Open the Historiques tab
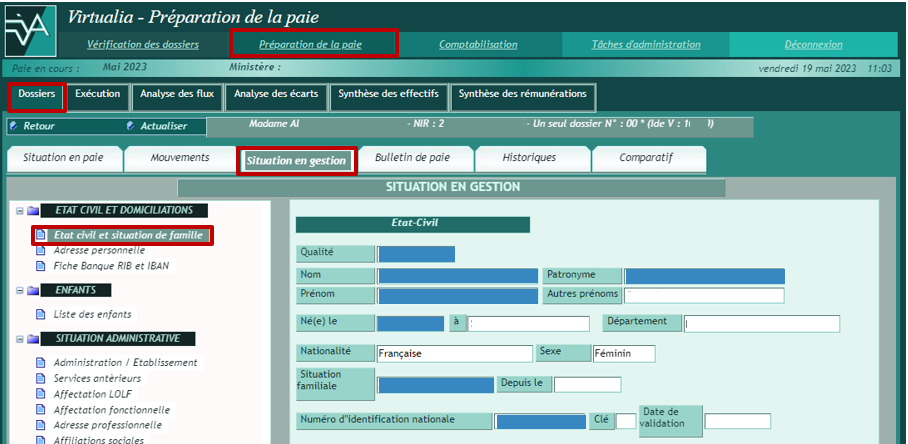Image resolution: width=908 pixels, height=444 pixels. [529, 158]
